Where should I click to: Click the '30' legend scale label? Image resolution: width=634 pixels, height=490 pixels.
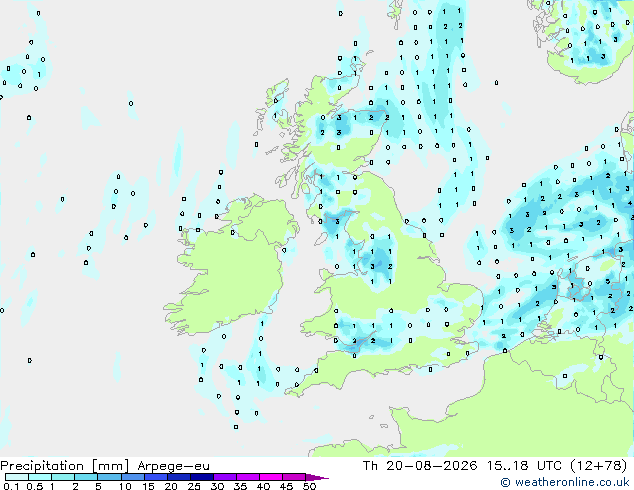click(217, 486)
